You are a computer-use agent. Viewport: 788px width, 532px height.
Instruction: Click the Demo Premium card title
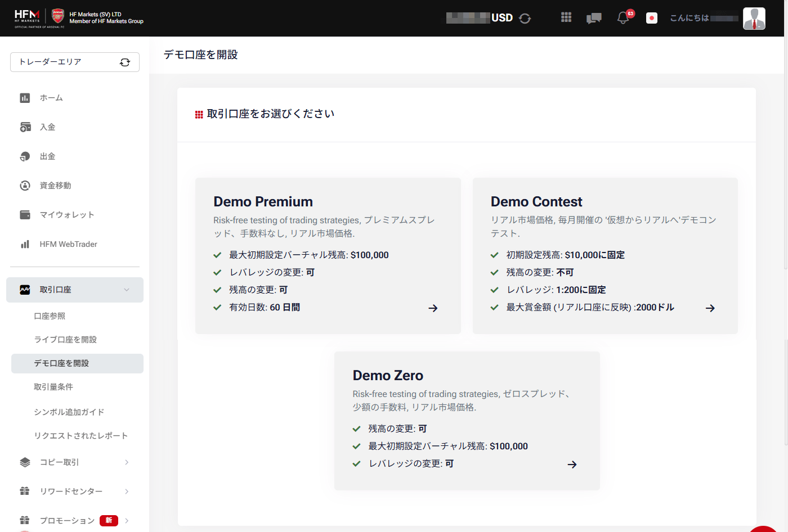click(x=263, y=202)
